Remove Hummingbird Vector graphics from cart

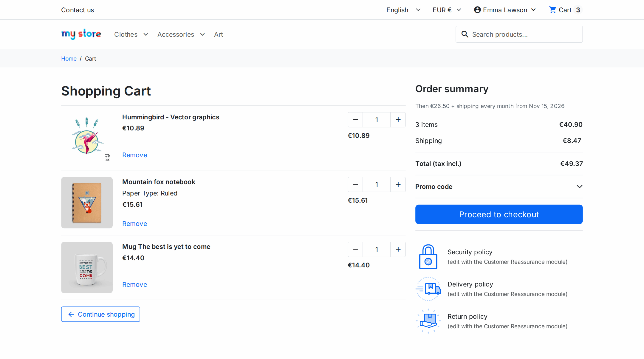134,155
